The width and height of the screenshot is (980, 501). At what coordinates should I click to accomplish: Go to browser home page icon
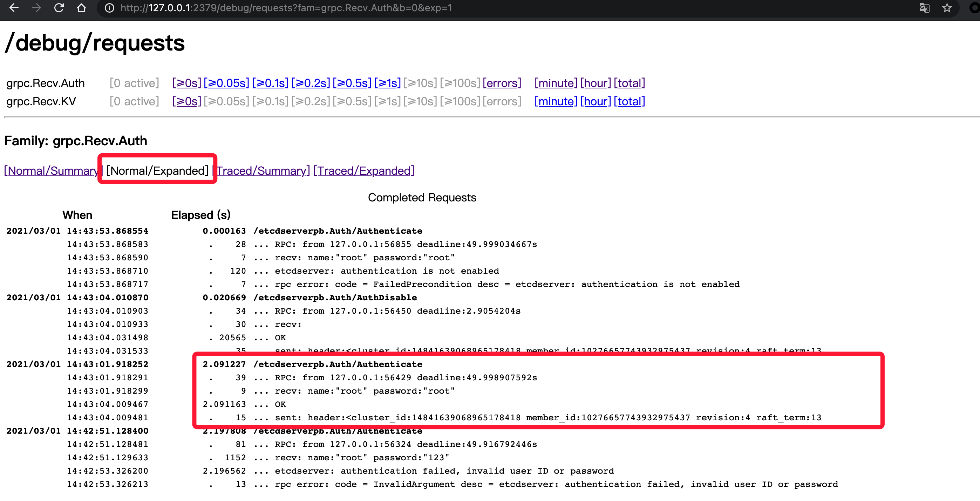click(81, 8)
